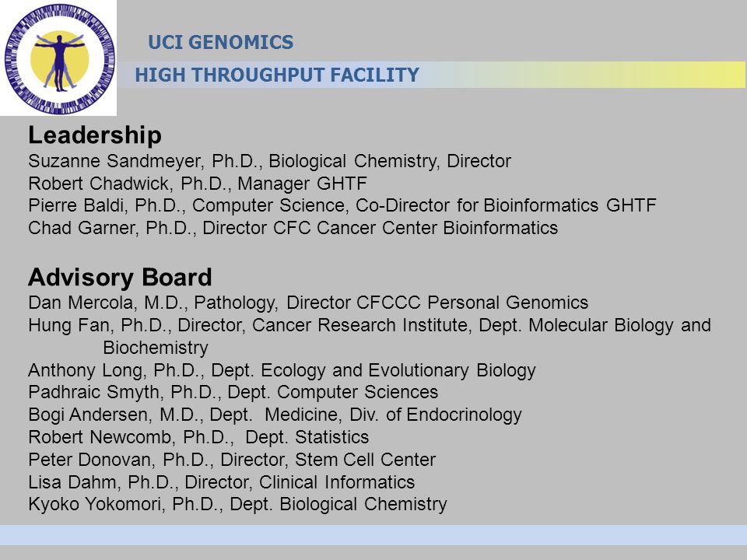Select the Peter Donovan Stem Cell line
The height and width of the screenshot is (560, 747).
tap(232, 460)
